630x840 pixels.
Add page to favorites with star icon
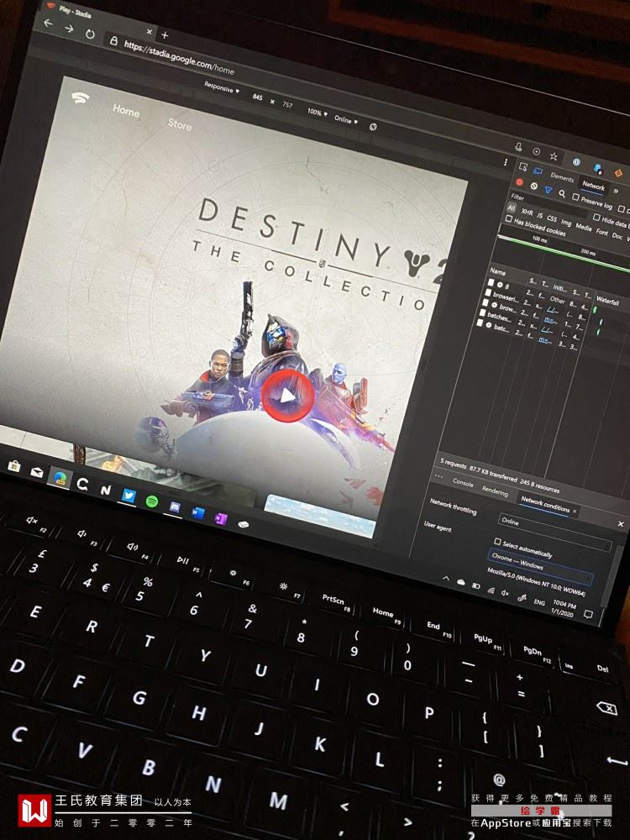[x=554, y=156]
